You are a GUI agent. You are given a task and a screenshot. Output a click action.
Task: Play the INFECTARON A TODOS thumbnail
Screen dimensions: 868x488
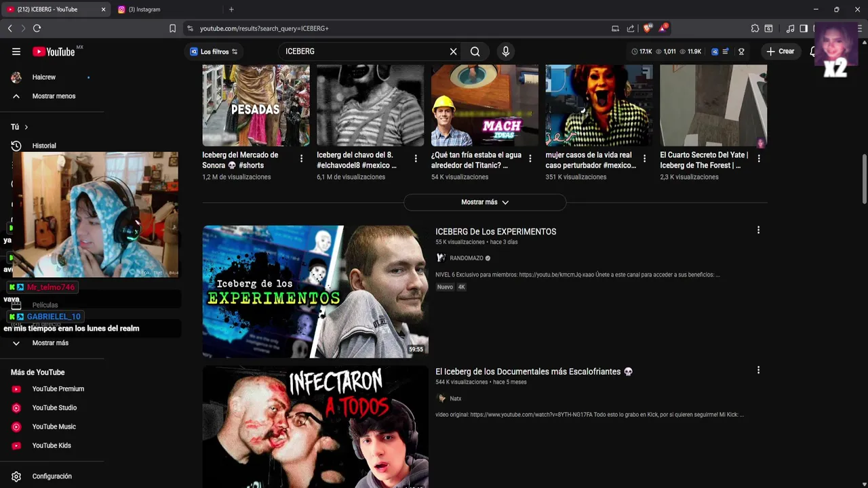click(315, 427)
